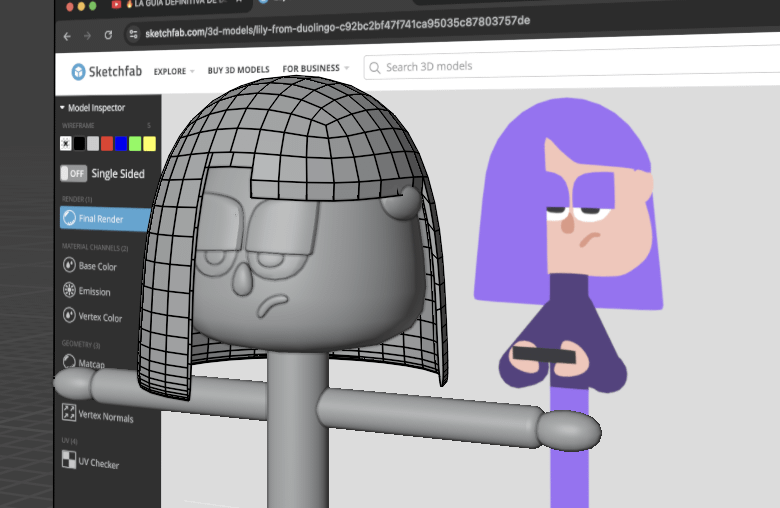780x508 pixels.
Task: Open Buy 3D Models page
Action: tap(238, 70)
